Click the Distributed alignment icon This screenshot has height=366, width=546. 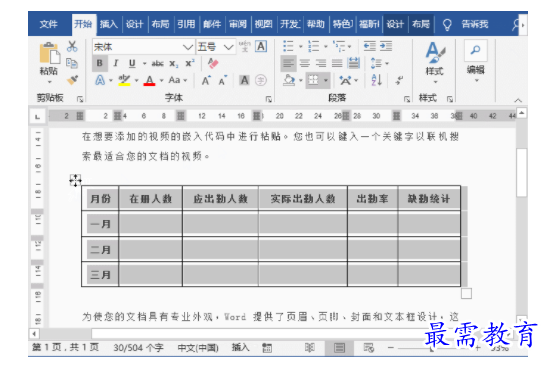[354, 63]
